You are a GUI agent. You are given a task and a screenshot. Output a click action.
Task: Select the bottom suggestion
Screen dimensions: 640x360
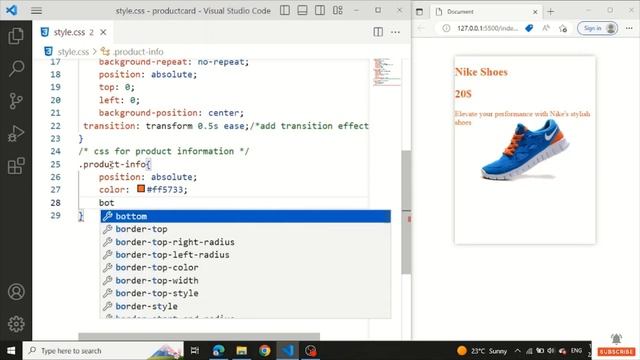coord(246,216)
